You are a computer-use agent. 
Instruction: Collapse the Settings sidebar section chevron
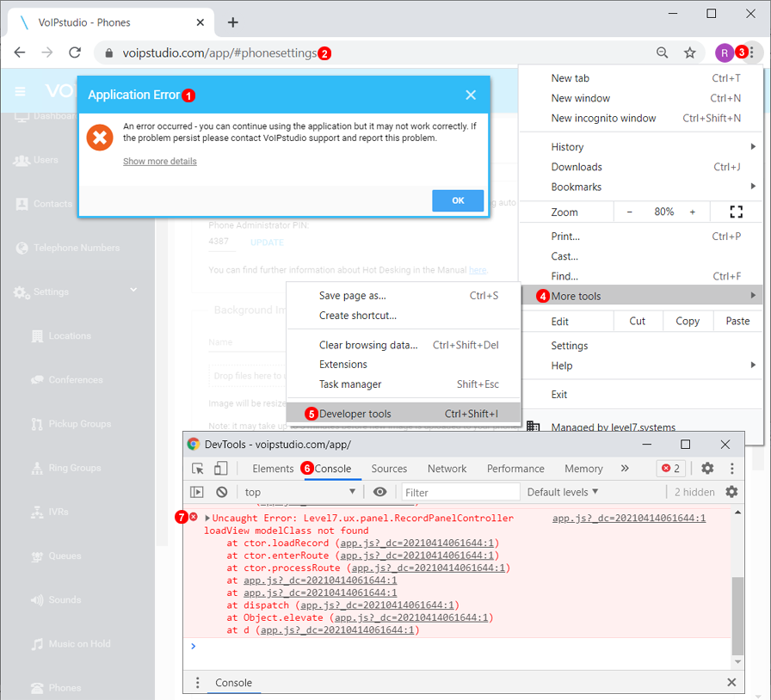(x=133, y=290)
